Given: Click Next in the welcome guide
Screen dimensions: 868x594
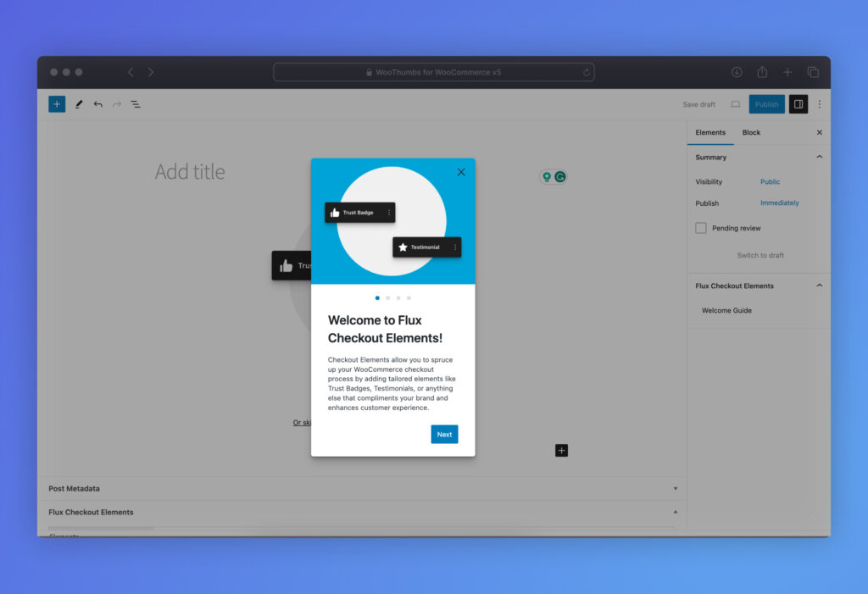Looking at the screenshot, I should [444, 435].
